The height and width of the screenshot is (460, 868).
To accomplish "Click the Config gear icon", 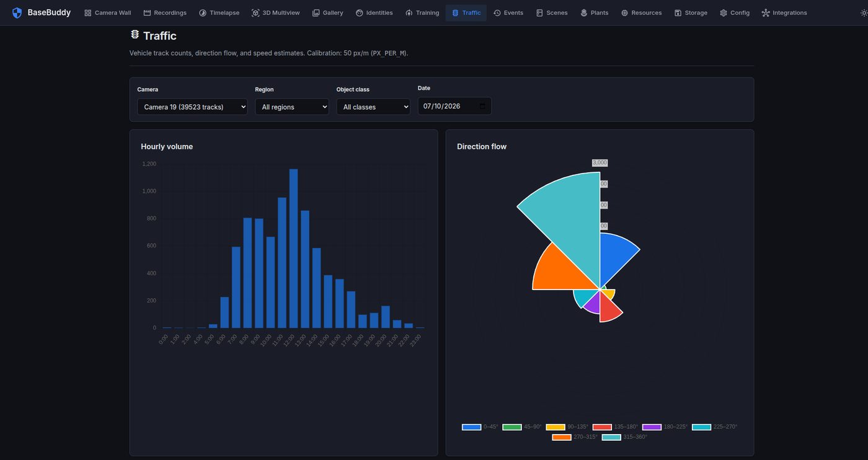I will [x=724, y=12].
